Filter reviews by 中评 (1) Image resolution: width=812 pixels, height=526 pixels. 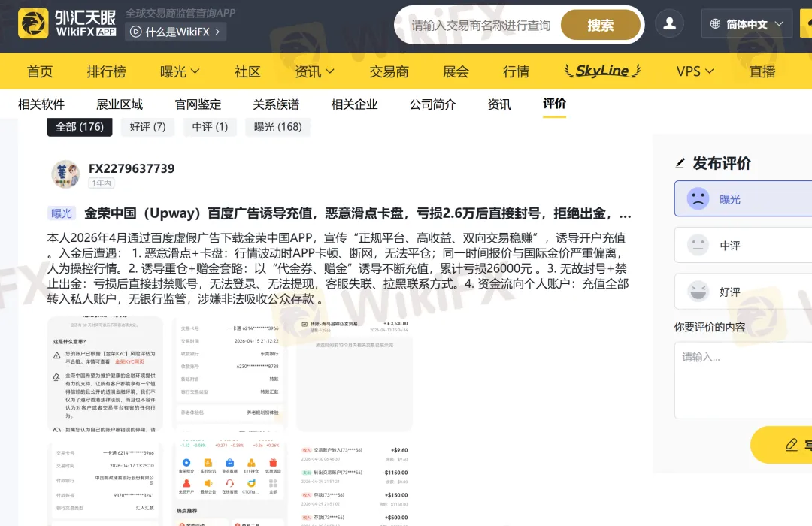(210, 127)
